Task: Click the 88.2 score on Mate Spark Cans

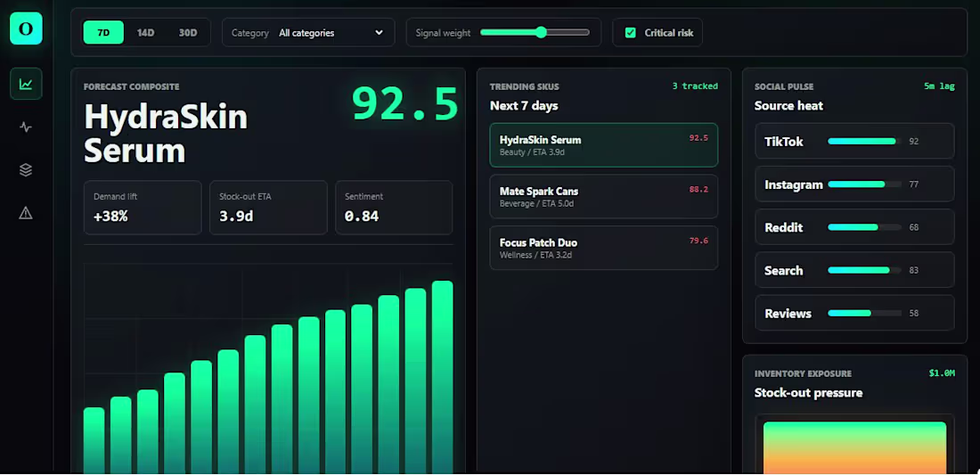Action: coord(698,189)
